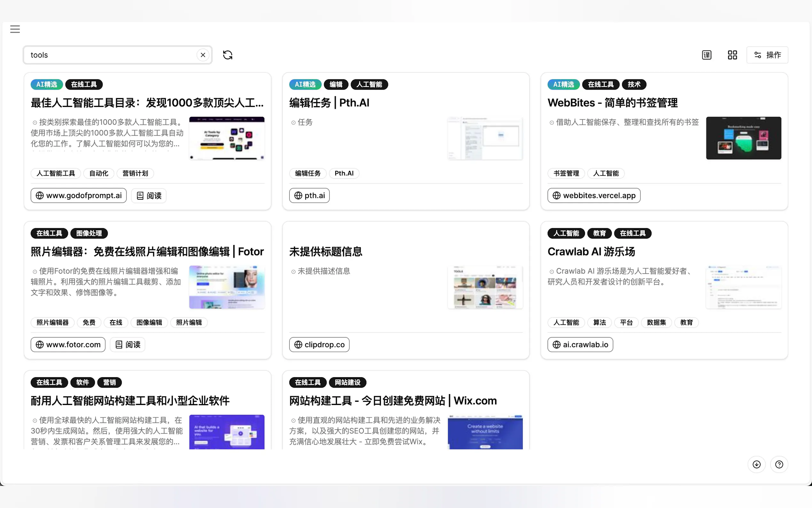Click 阅读 on the godofprompt card
Screen dimensions: 812x508
(x=149, y=195)
